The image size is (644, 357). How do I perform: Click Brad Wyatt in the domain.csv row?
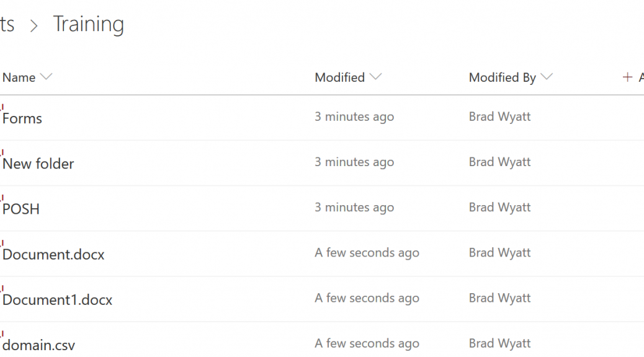(499, 343)
